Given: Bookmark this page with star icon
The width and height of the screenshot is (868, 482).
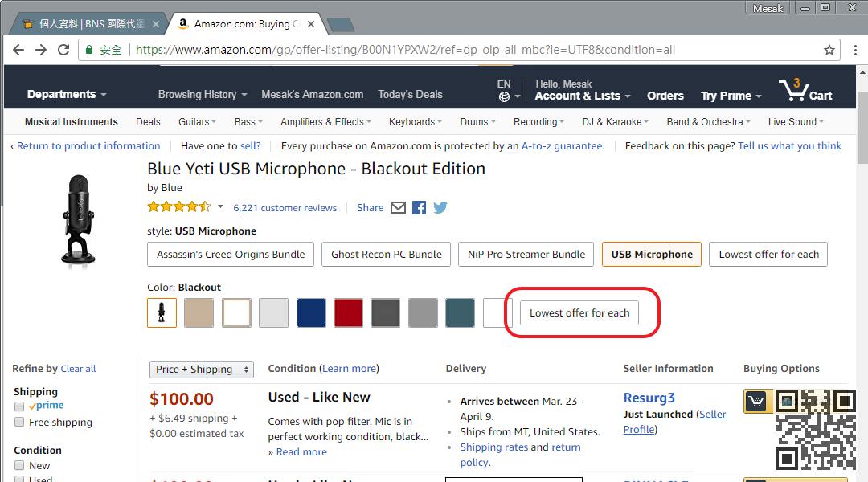Looking at the screenshot, I should tap(829, 50).
